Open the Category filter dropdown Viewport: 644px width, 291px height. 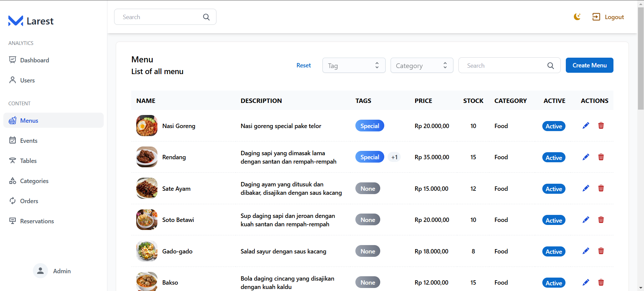pos(422,65)
